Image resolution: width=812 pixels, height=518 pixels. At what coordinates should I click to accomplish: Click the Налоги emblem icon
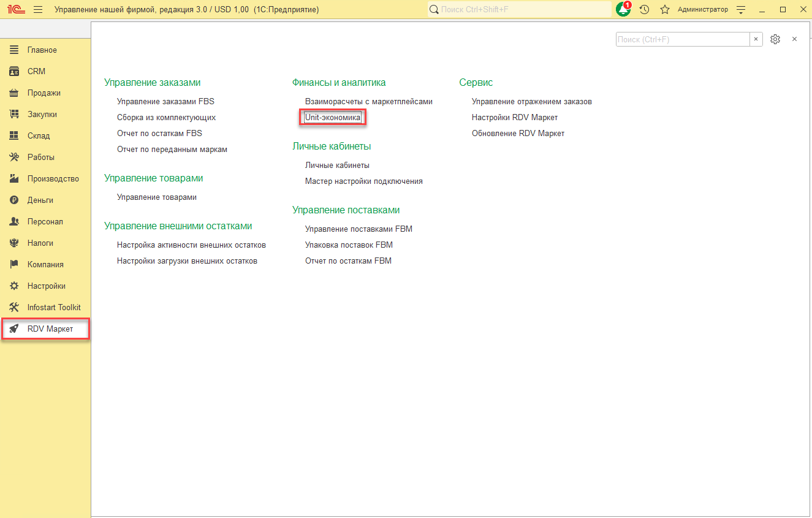(14, 243)
